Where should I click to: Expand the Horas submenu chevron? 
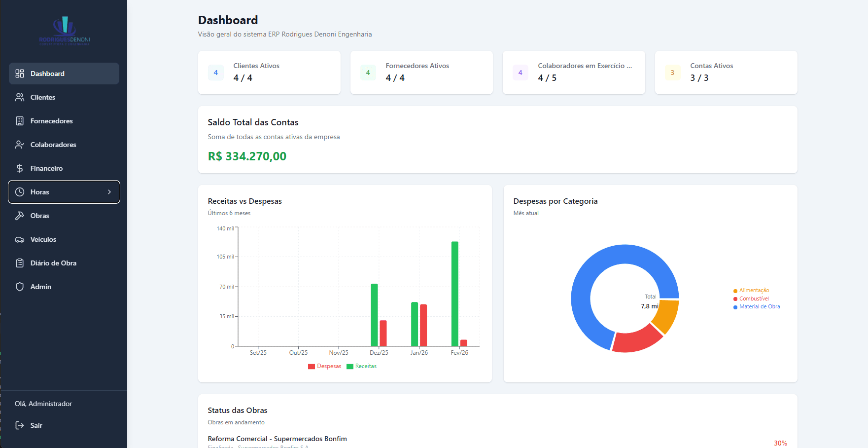coord(109,192)
